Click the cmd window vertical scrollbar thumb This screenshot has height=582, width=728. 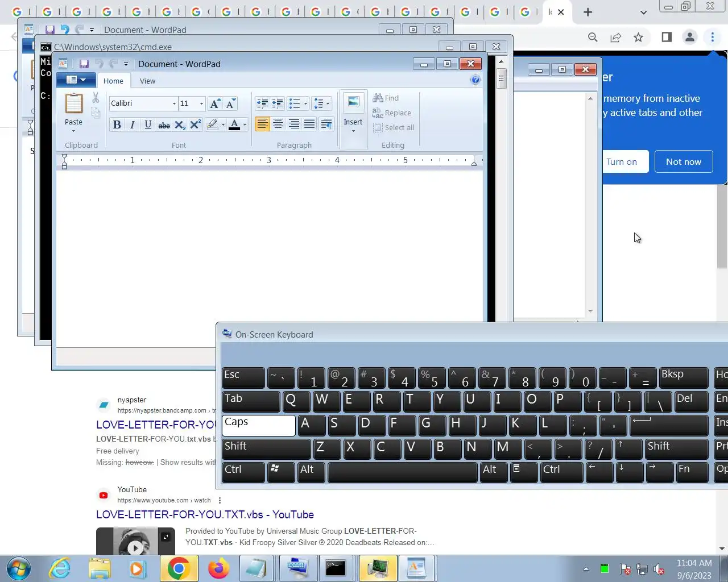pyautogui.click(x=501, y=78)
